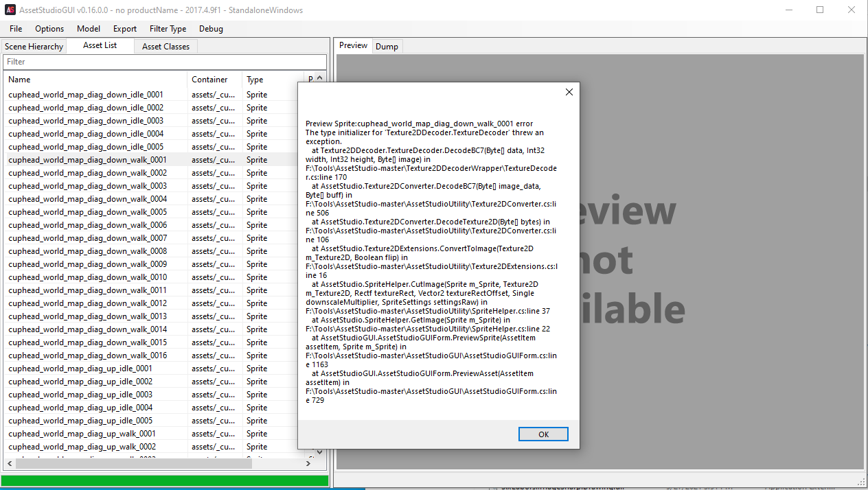Screen dimensions: 868x490
Task: Click the Filter input field
Action: [x=165, y=62]
